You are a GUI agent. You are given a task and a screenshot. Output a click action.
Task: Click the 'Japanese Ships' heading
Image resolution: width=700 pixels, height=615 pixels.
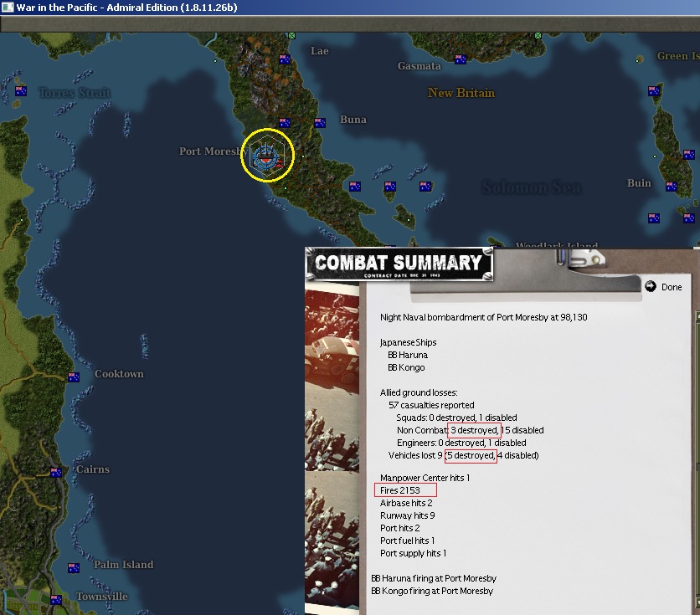[408, 342]
